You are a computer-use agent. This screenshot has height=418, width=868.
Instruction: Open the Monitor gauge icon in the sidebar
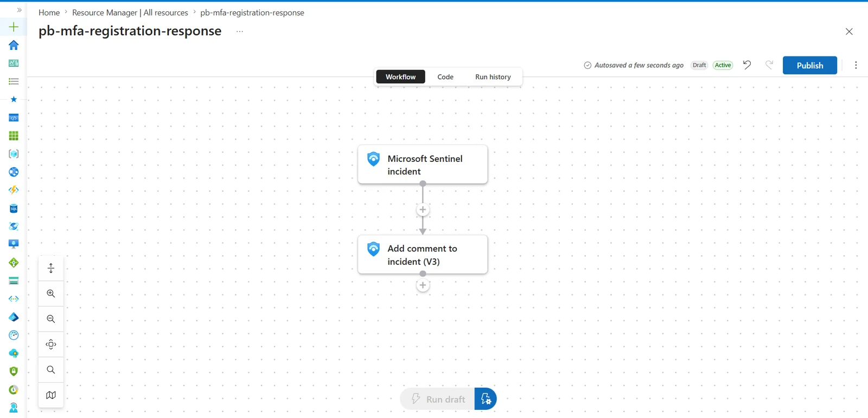tap(14, 335)
